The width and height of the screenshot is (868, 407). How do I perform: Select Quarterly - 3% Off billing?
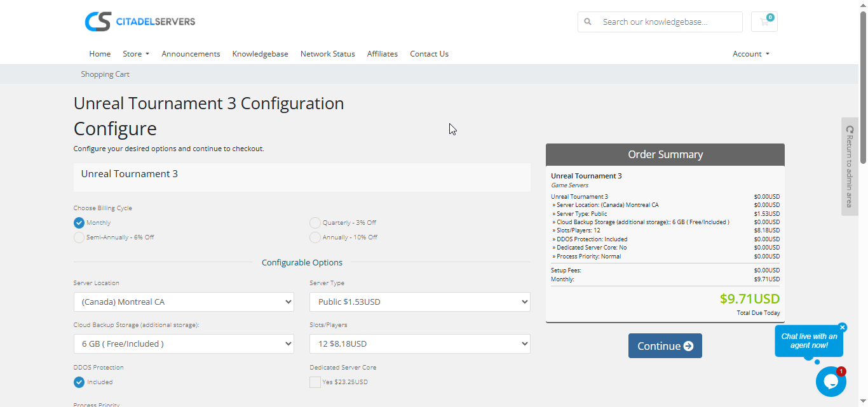[x=315, y=223]
